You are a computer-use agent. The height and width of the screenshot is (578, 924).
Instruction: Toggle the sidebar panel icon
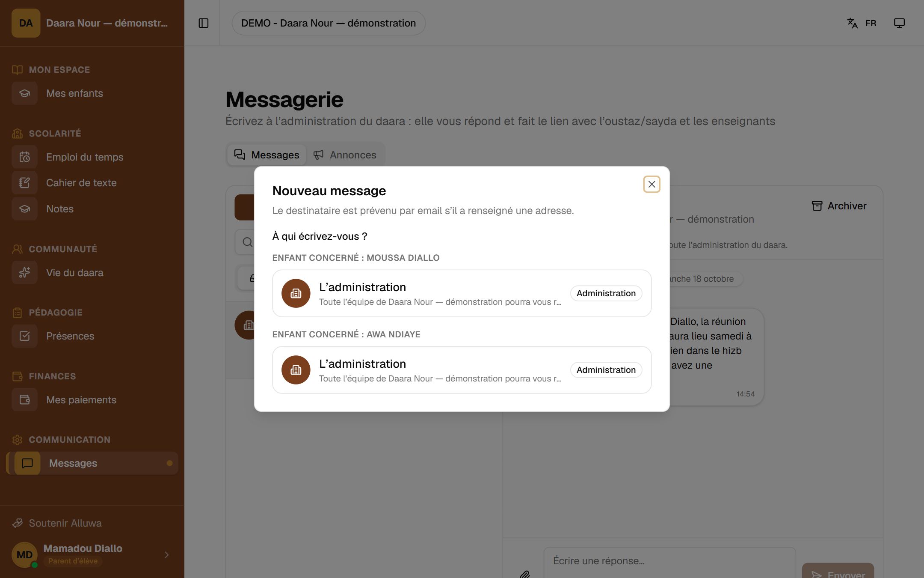204,23
